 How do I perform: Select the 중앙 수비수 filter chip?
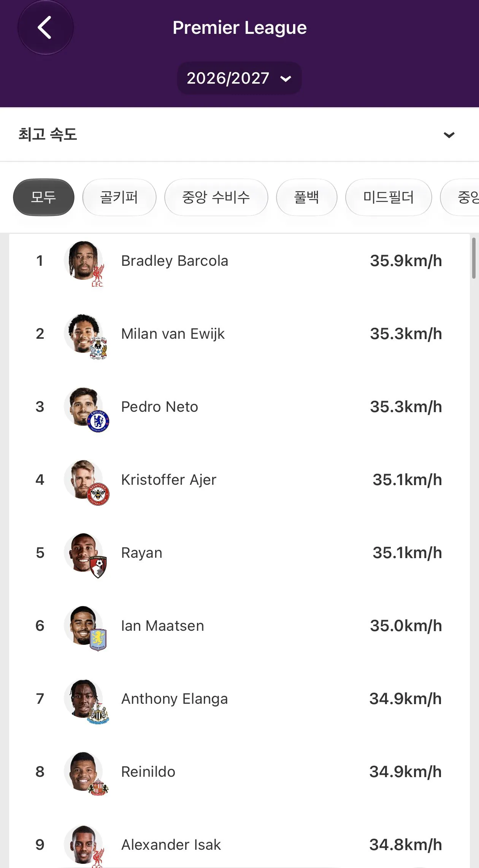pos(216,197)
